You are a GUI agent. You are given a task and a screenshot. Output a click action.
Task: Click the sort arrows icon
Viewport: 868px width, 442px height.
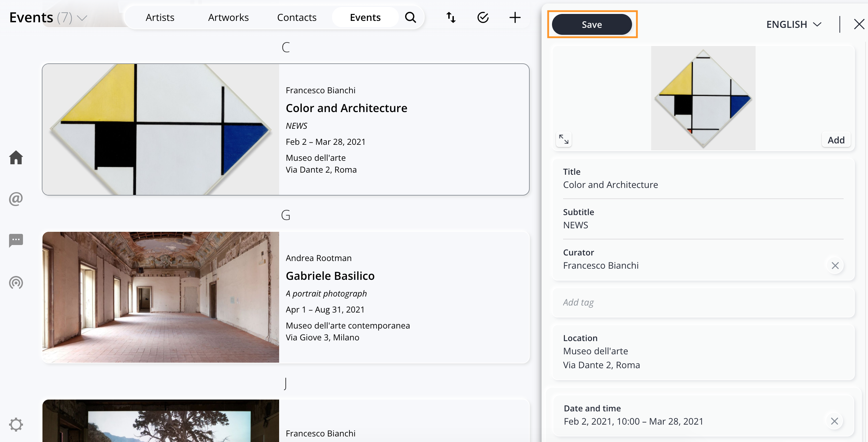click(x=451, y=17)
